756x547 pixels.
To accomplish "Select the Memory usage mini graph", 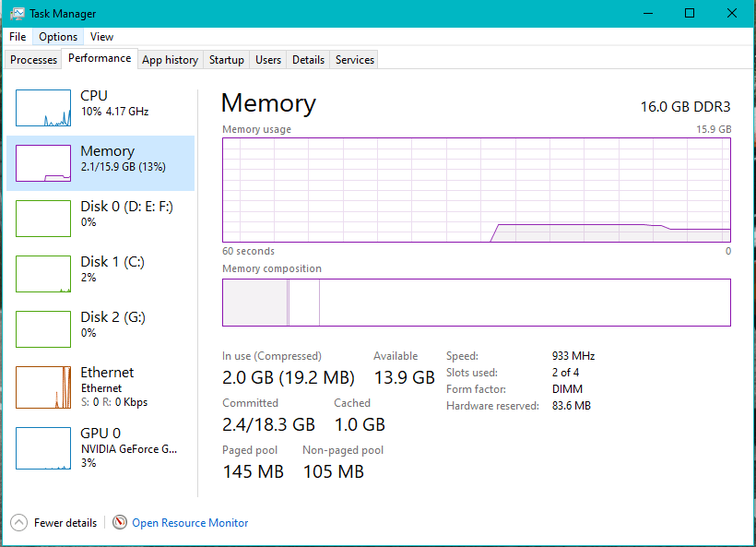I will (43, 163).
